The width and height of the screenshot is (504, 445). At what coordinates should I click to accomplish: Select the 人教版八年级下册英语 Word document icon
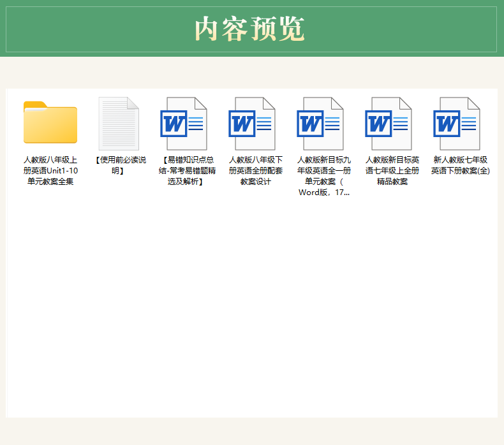click(251, 124)
